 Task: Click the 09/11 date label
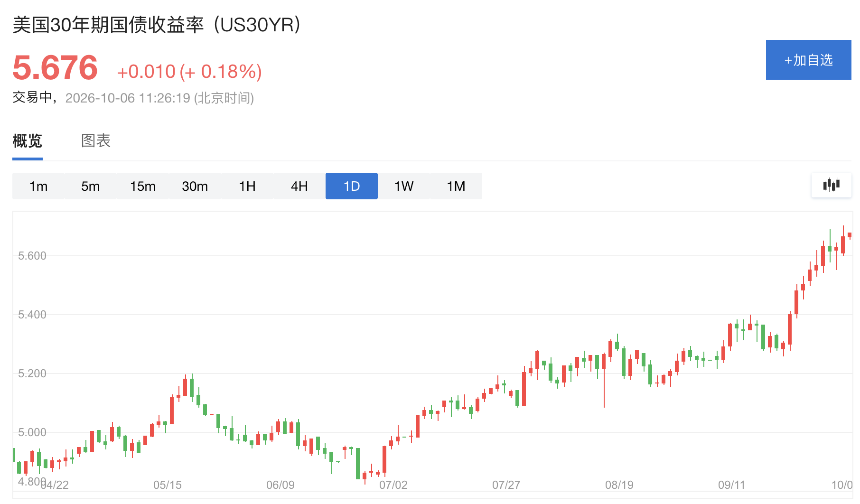pyautogui.click(x=732, y=485)
